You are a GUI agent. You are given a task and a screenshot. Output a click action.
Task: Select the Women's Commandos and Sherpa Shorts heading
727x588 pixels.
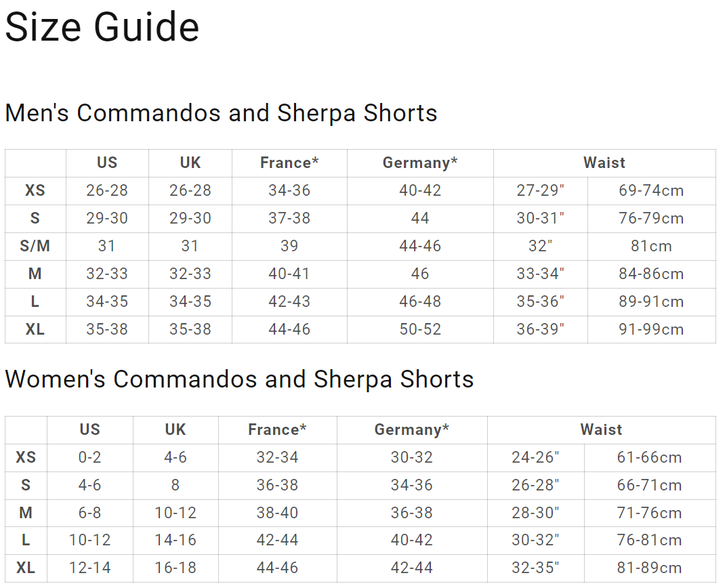[x=239, y=379]
